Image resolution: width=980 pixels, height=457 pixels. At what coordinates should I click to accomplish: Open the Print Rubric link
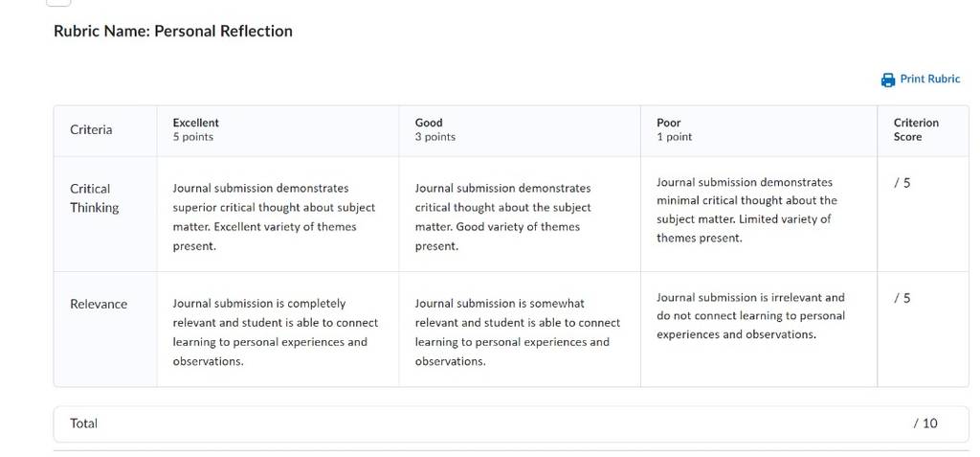coord(920,80)
